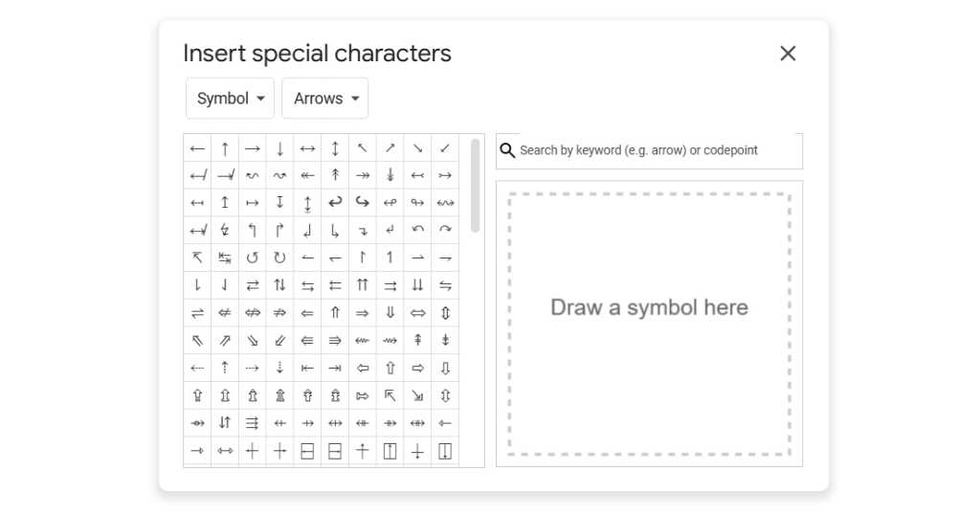Select the plain upwards arrow symbol
Viewport: 980px width, 516px height.
[x=225, y=148]
